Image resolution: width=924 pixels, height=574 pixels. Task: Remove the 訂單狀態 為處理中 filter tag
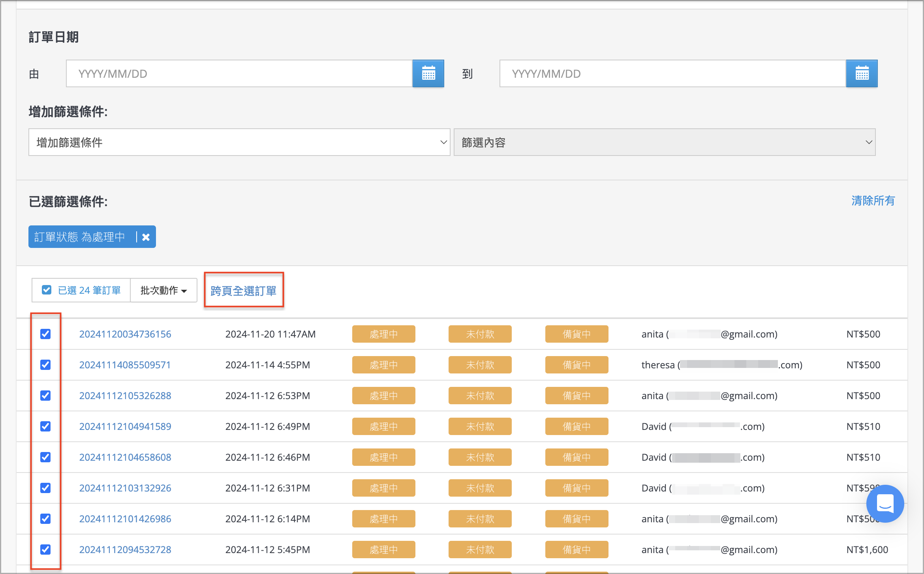click(146, 237)
